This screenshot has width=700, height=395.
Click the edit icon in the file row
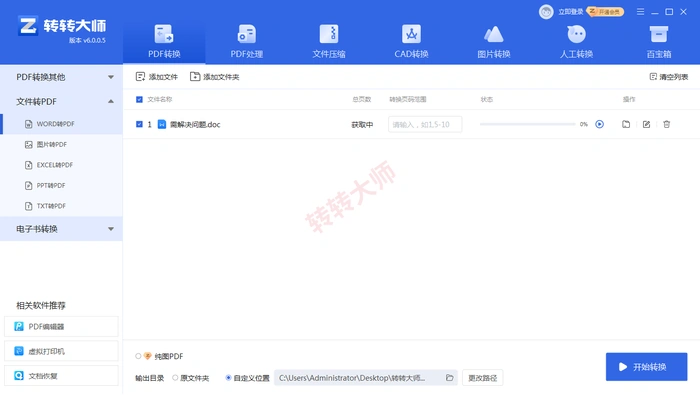646,125
